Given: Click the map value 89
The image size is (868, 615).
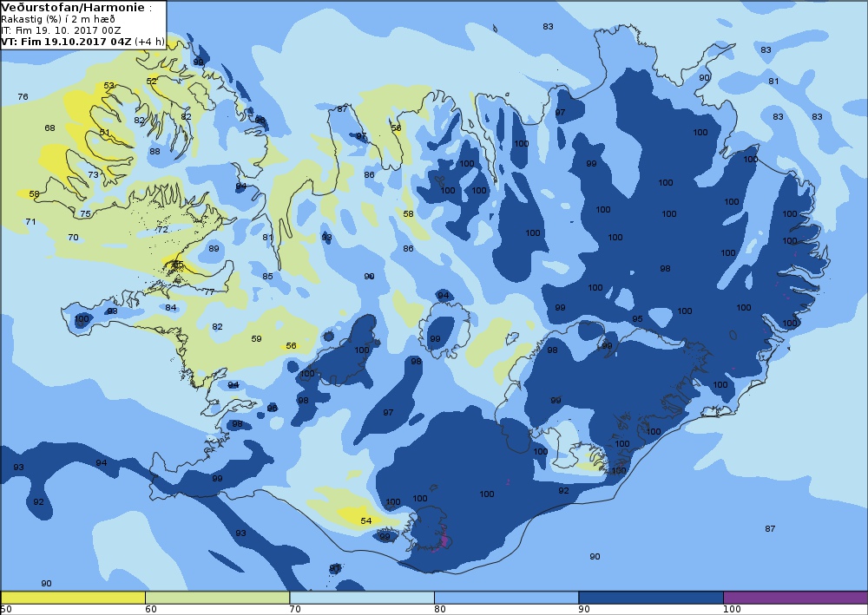Looking at the screenshot, I should (x=214, y=249).
